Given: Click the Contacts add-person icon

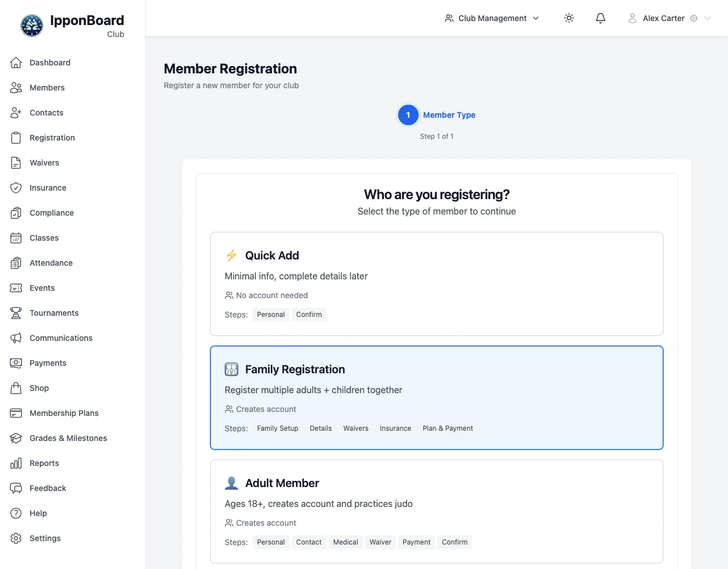Looking at the screenshot, I should pos(16,113).
